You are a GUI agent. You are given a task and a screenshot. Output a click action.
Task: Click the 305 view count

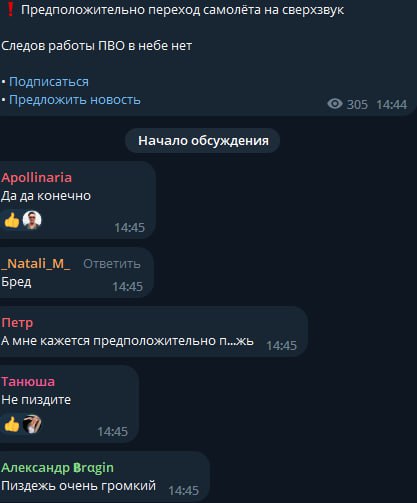point(357,105)
